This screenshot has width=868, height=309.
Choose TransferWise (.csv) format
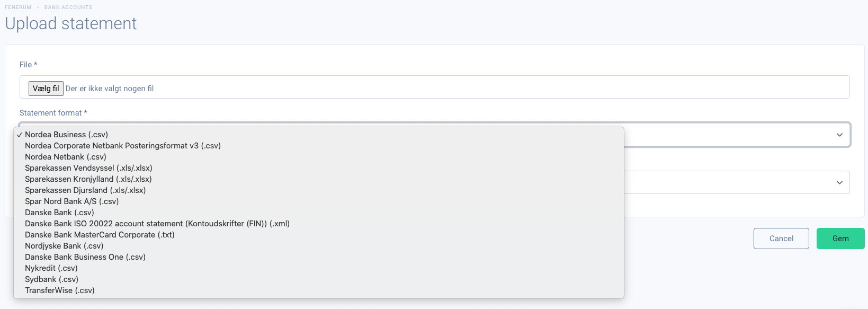click(x=319, y=290)
